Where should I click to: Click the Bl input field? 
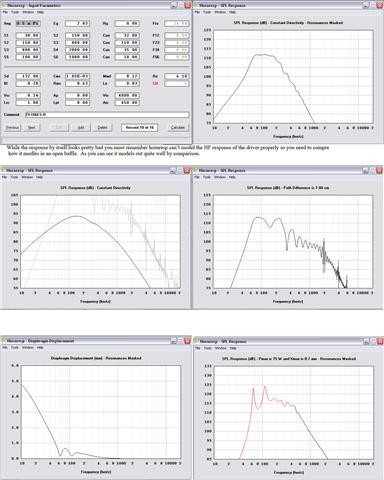28,84
